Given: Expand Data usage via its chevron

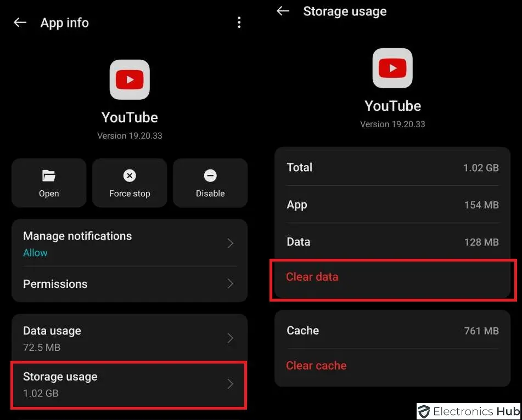Looking at the screenshot, I should pos(231,338).
